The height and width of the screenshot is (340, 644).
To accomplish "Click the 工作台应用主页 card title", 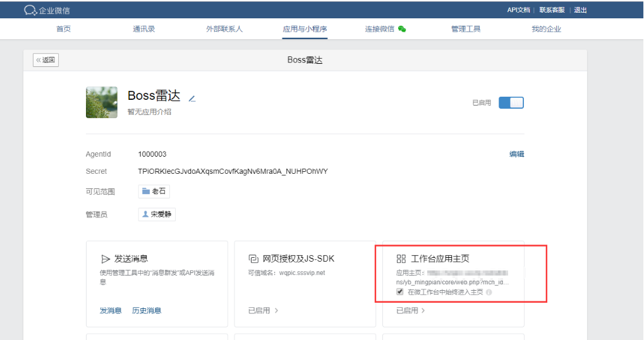I will (x=440, y=258).
